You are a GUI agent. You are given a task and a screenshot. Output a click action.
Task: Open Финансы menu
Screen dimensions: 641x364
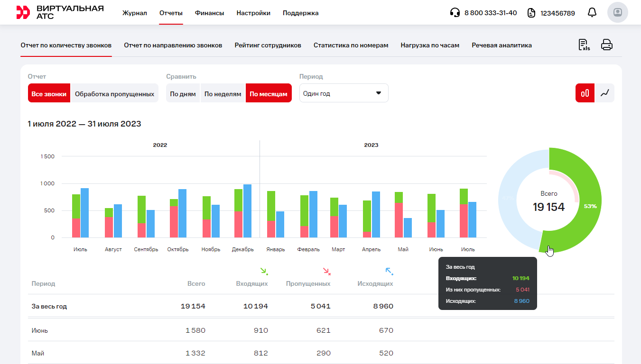tap(209, 13)
